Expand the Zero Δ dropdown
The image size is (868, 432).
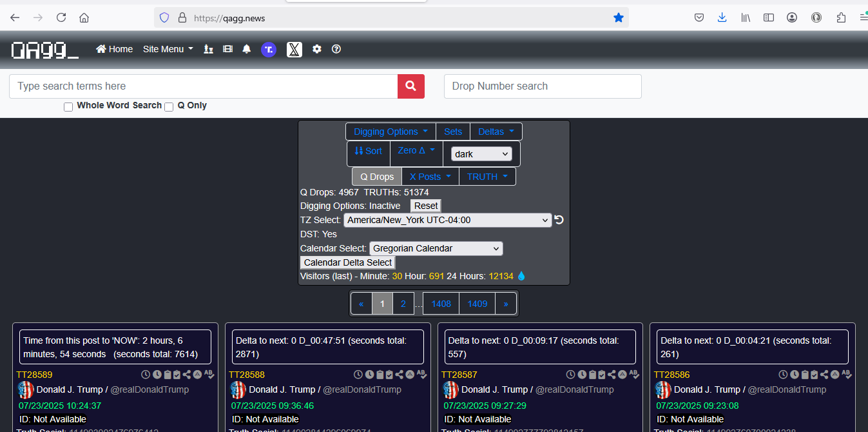click(416, 150)
